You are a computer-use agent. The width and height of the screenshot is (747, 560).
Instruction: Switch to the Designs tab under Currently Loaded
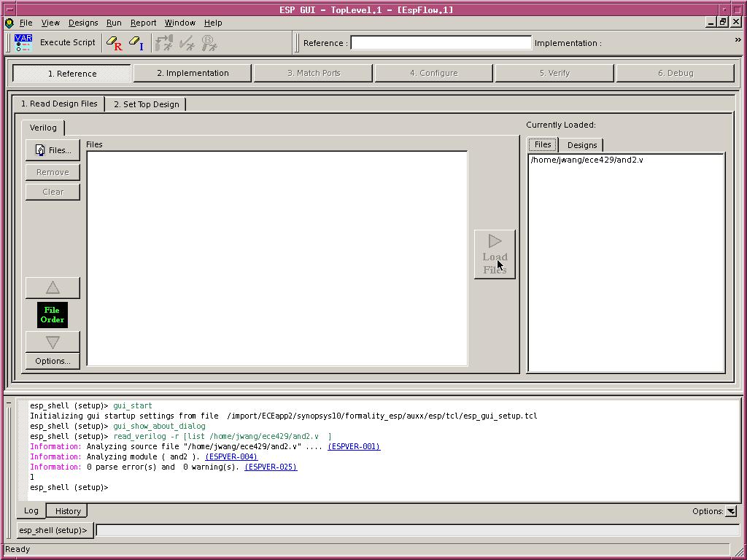pyautogui.click(x=581, y=145)
